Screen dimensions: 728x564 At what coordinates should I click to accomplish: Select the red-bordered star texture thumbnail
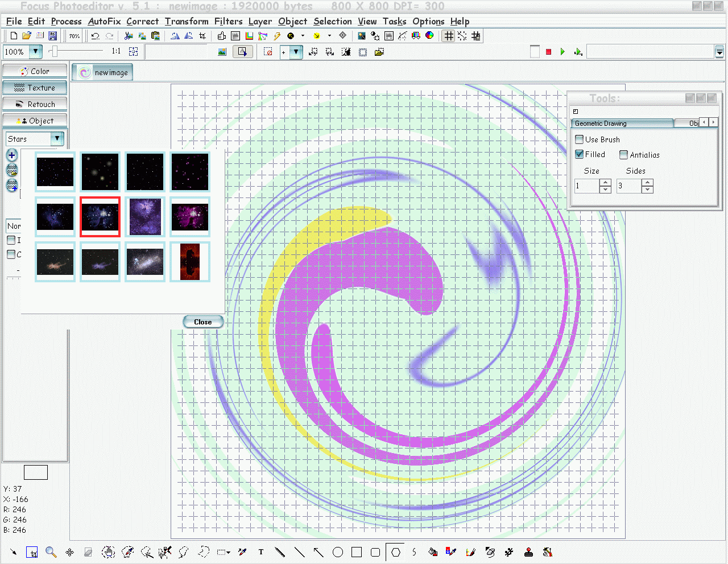[100, 217]
